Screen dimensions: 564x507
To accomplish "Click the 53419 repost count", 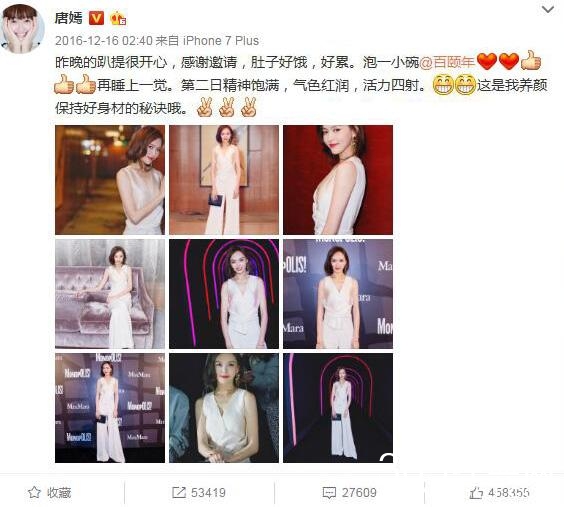I will click(208, 492).
